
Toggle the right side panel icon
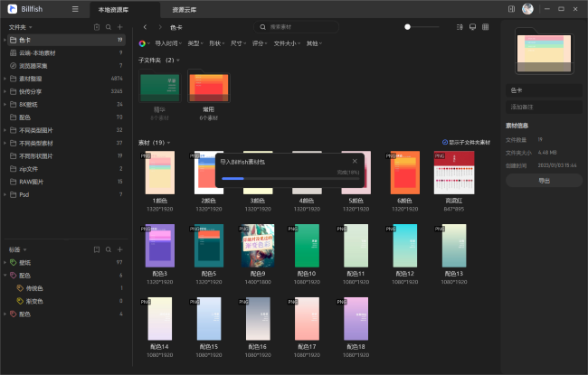tap(512, 9)
